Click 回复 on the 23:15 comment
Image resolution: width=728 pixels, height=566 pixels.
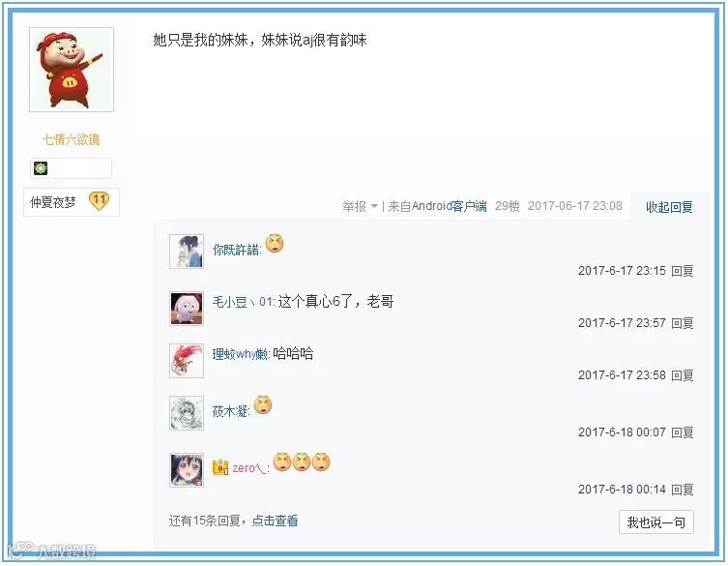pyautogui.click(x=682, y=271)
